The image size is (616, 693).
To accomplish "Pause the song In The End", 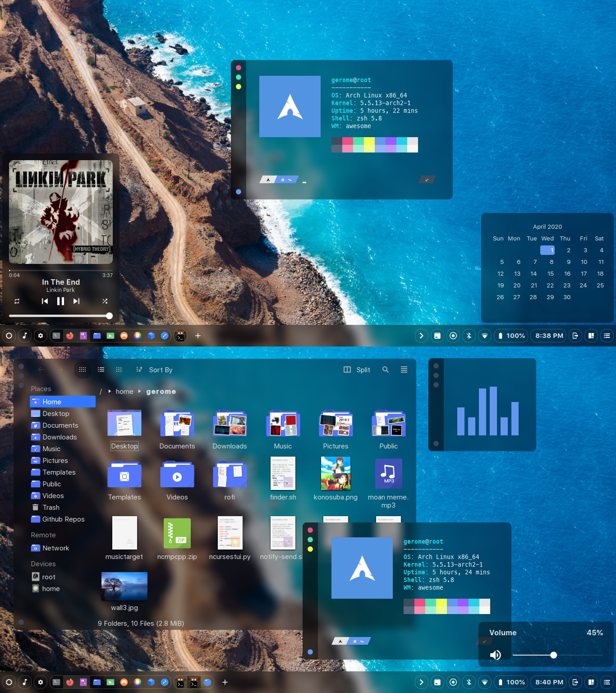I will 60,301.
